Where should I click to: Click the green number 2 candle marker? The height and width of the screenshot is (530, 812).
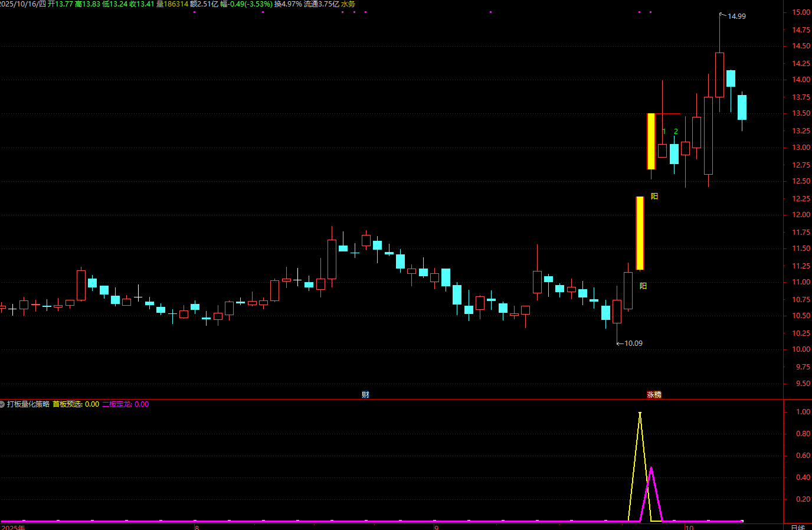[x=676, y=132]
